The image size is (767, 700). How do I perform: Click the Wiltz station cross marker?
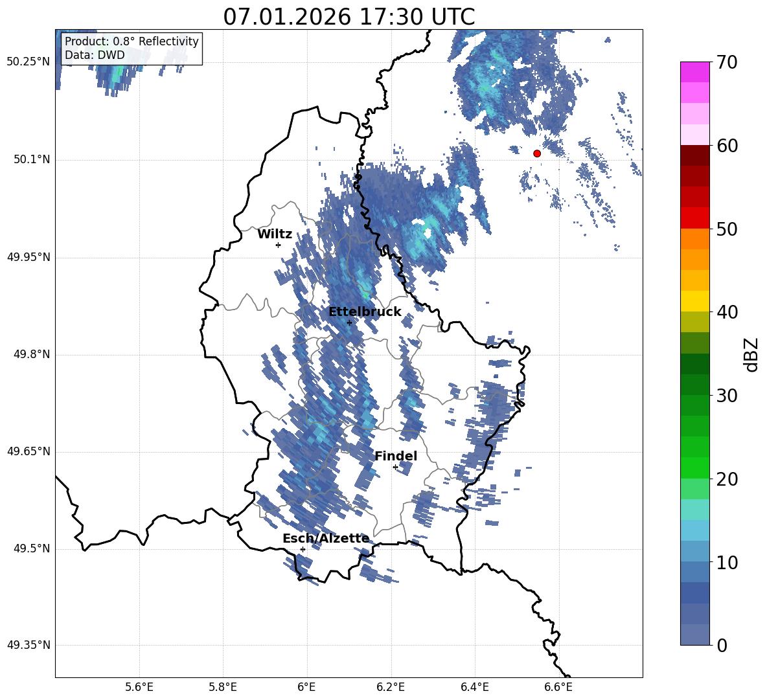[279, 245]
